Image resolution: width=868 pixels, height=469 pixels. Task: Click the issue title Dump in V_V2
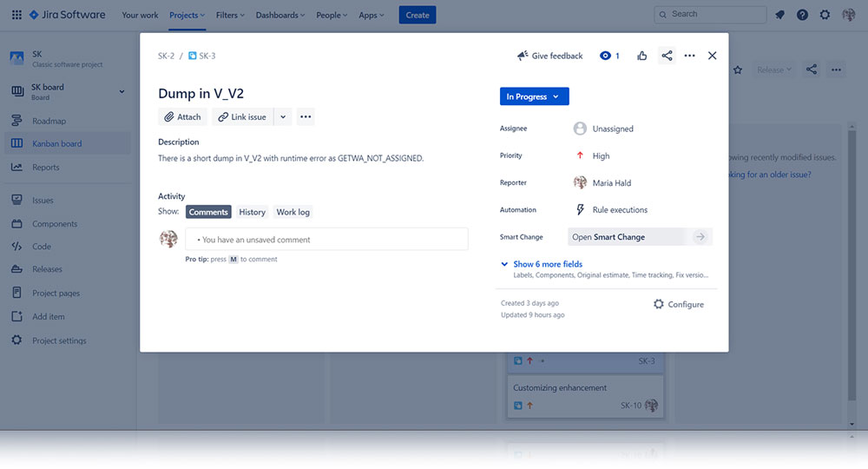click(x=201, y=94)
